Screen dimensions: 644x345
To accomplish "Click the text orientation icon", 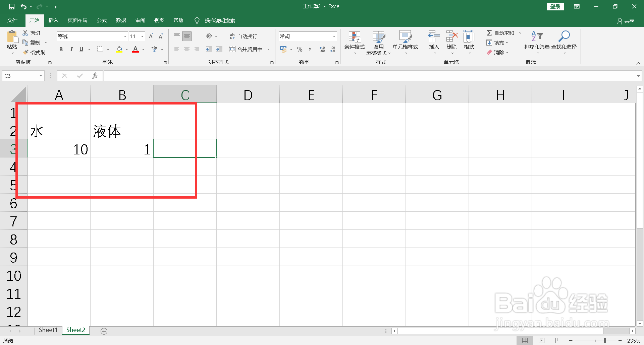I will tap(209, 36).
